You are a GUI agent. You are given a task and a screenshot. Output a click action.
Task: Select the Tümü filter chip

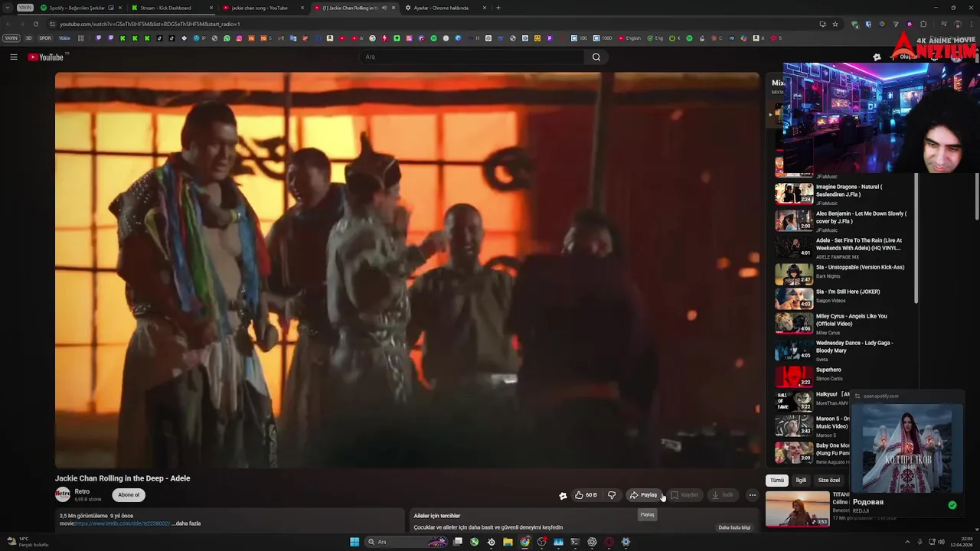pos(777,480)
